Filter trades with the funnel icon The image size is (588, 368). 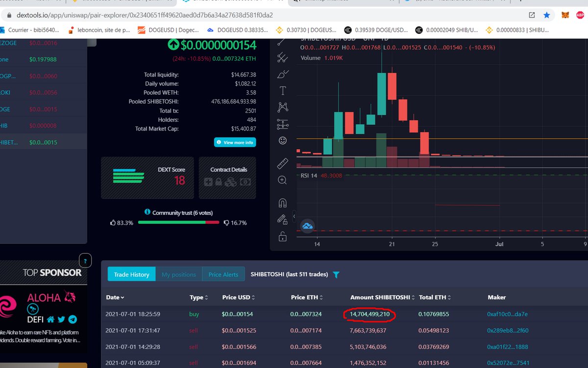(x=336, y=275)
